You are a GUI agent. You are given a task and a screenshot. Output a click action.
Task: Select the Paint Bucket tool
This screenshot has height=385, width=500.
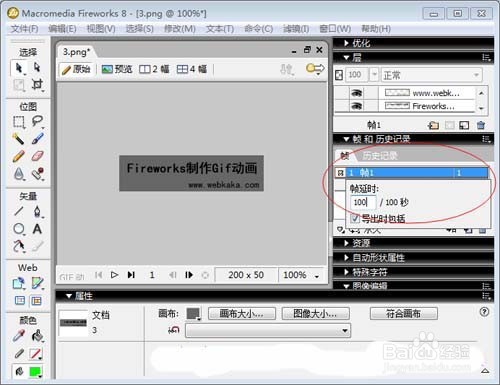coord(37,336)
